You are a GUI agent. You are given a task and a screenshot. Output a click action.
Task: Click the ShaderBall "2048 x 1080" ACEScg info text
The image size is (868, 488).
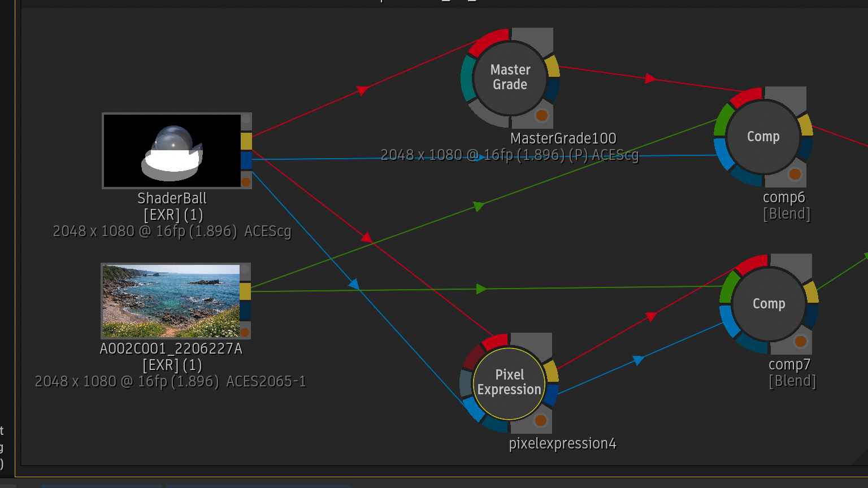tap(172, 231)
